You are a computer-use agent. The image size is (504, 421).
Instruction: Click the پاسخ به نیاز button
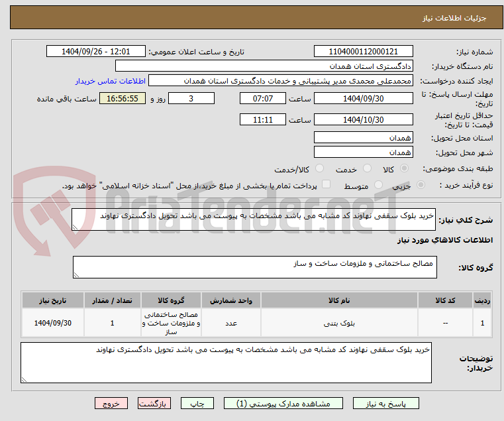385,403
